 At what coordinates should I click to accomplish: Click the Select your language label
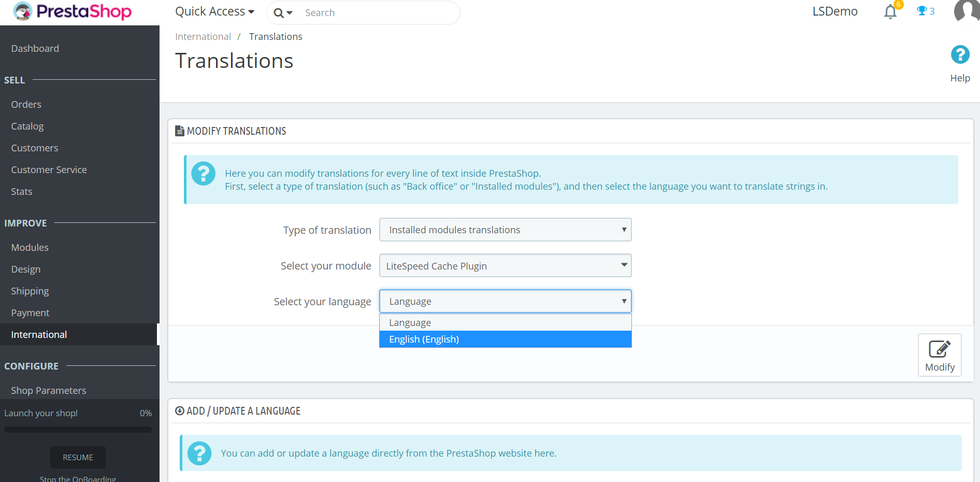click(322, 302)
